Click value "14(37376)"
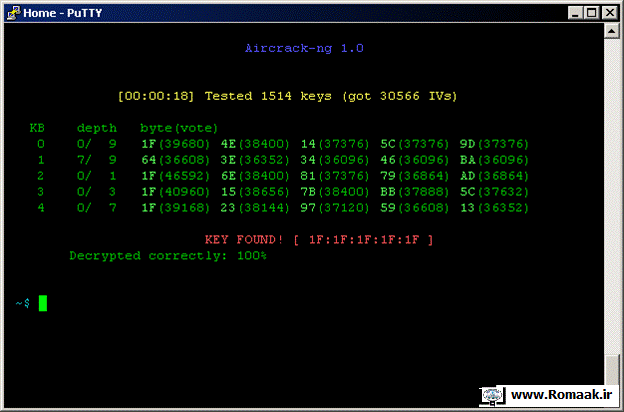Image resolution: width=624 pixels, height=412 pixels. click(x=335, y=144)
